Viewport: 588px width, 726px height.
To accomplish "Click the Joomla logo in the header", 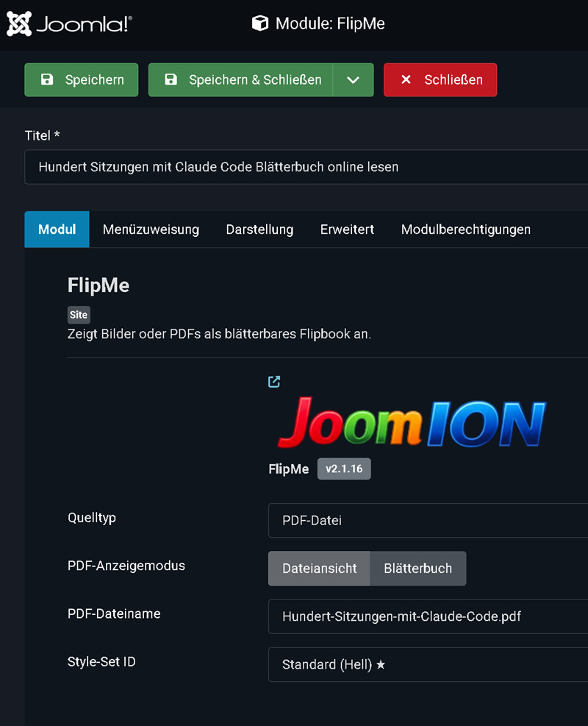I will (x=69, y=24).
